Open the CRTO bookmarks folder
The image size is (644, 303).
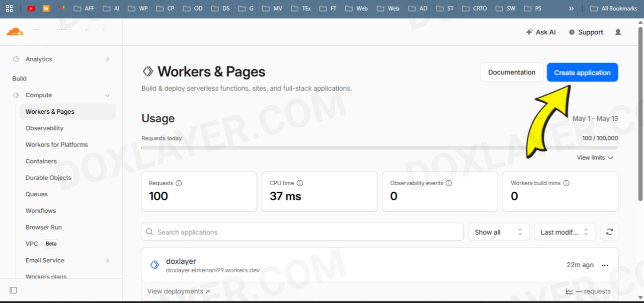click(474, 9)
